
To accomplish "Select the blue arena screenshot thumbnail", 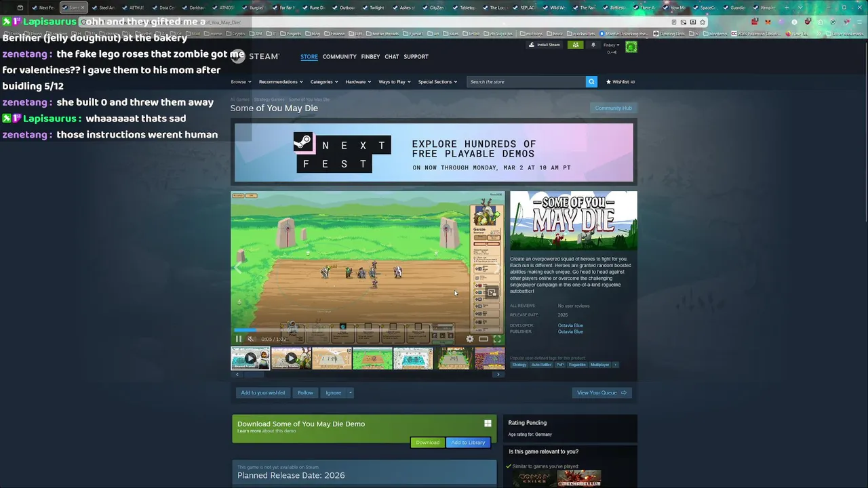I will coord(413,358).
